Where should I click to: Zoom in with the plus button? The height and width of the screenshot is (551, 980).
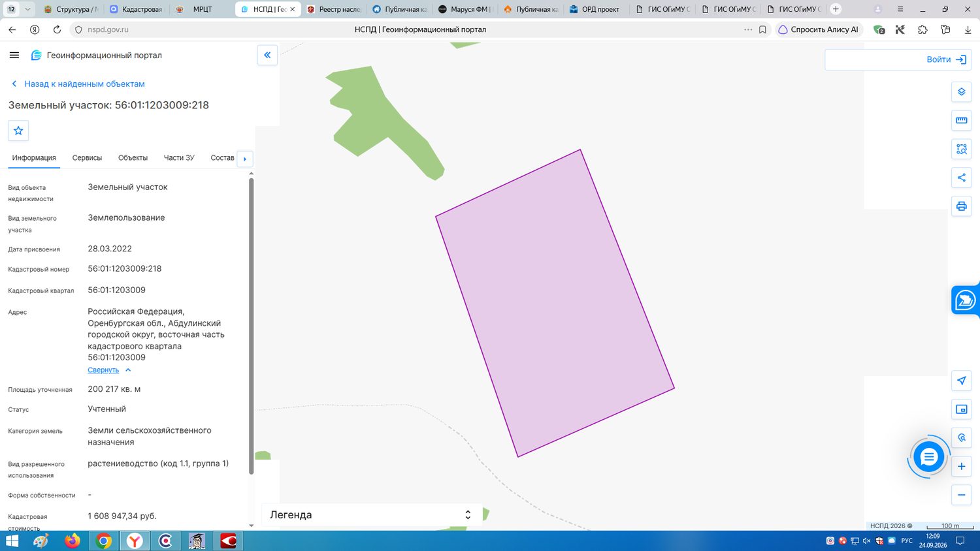click(x=961, y=466)
